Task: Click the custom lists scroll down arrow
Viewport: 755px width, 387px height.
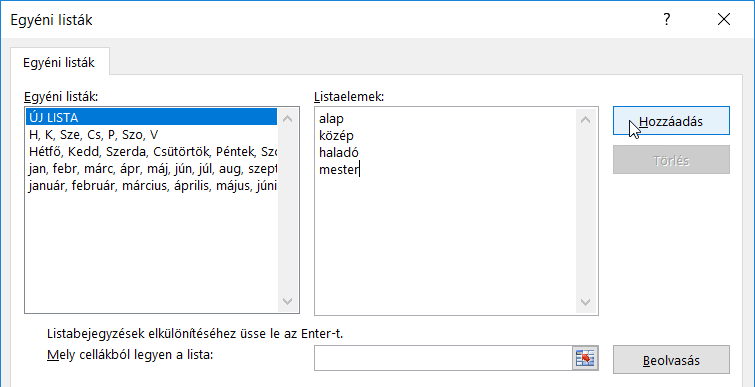Action: click(x=287, y=302)
